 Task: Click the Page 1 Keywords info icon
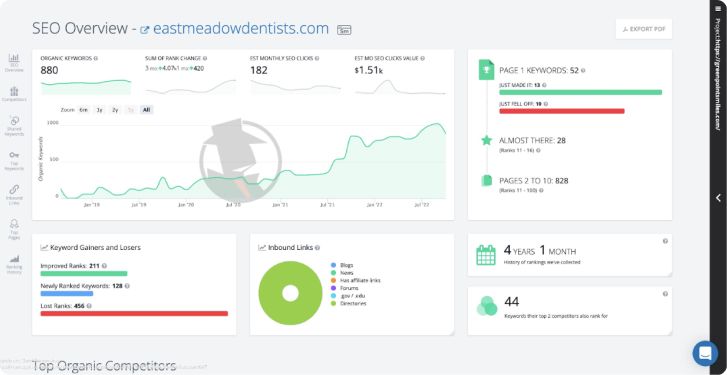click(583, 71)
